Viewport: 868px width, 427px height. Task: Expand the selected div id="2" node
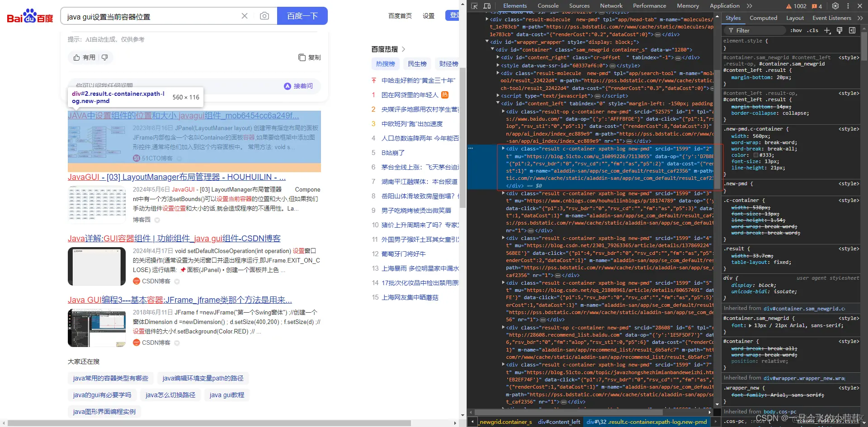(x=503, y=148)
